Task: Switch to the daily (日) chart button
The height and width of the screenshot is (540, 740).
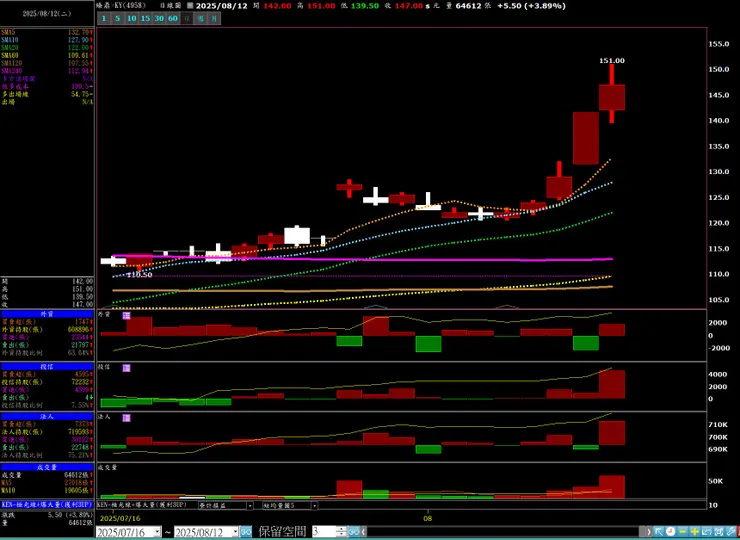Action: (187, 19)
